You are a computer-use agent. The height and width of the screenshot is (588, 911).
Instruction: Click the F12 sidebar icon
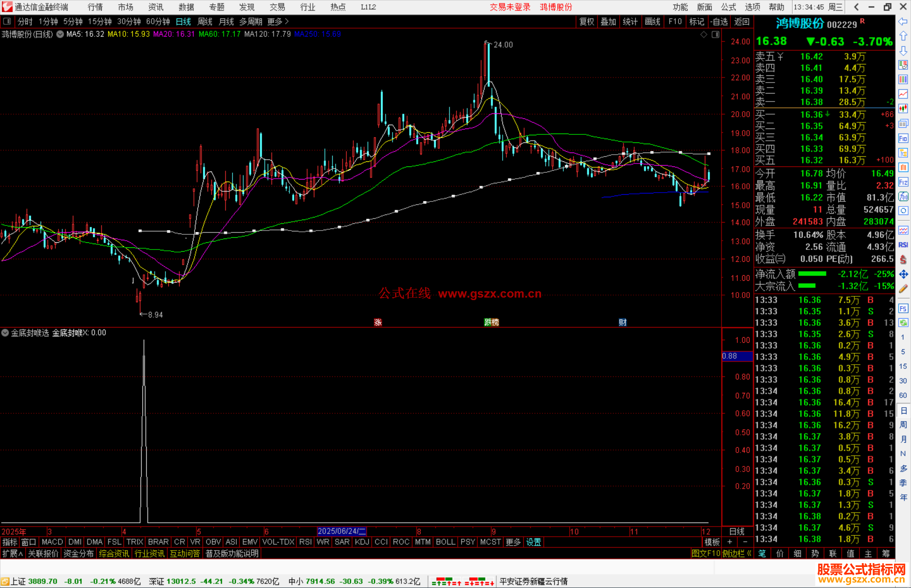point(903,182)
